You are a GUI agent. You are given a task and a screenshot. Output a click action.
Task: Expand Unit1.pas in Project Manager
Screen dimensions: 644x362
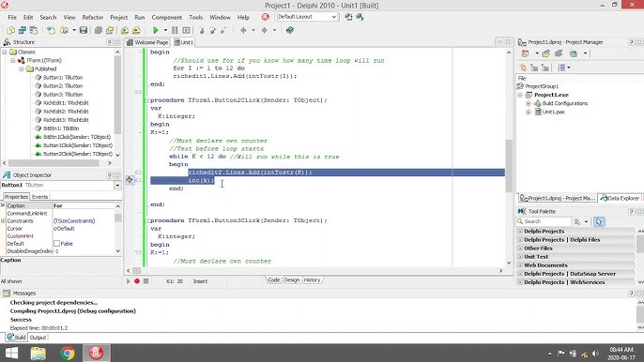click(x=529, y=112)
